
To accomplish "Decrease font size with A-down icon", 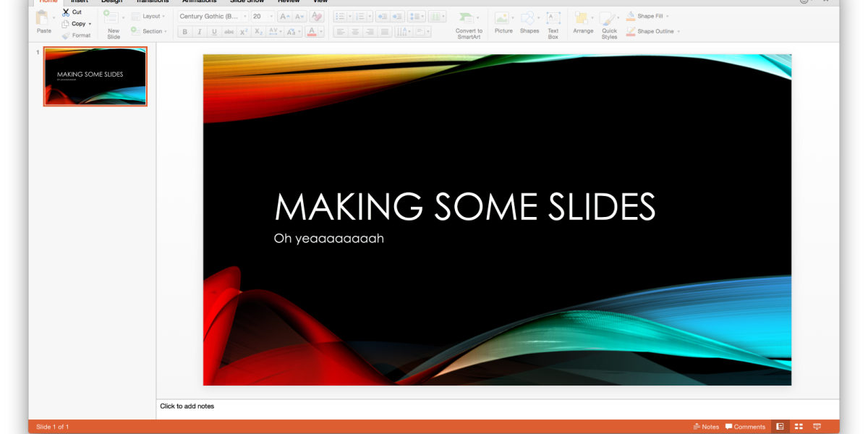I will [299, 16].
